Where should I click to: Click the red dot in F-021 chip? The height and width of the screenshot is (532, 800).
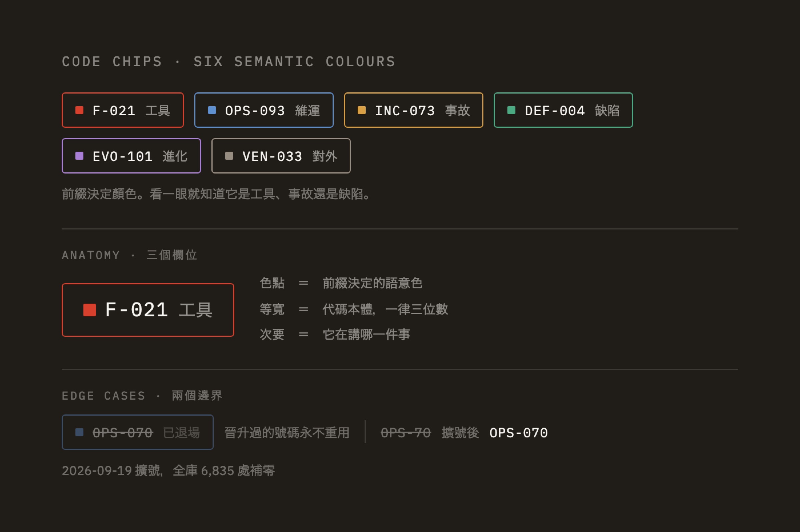79,110
